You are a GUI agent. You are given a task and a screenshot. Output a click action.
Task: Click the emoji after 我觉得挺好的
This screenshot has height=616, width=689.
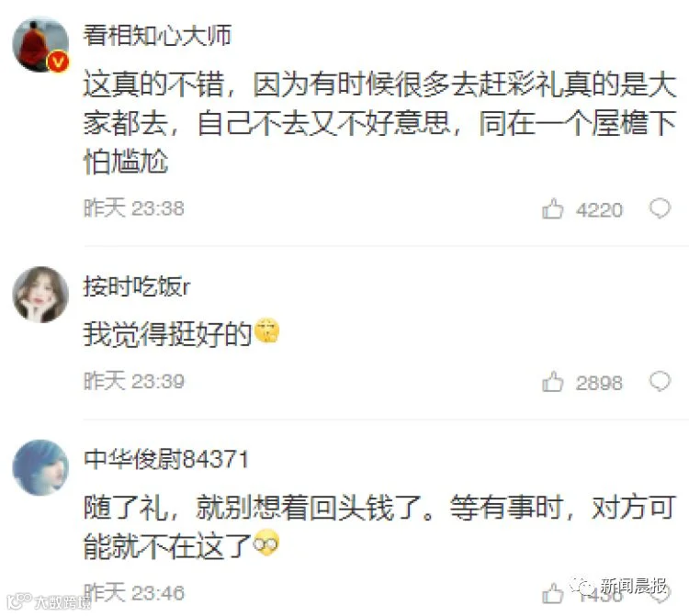coord(267,330)
